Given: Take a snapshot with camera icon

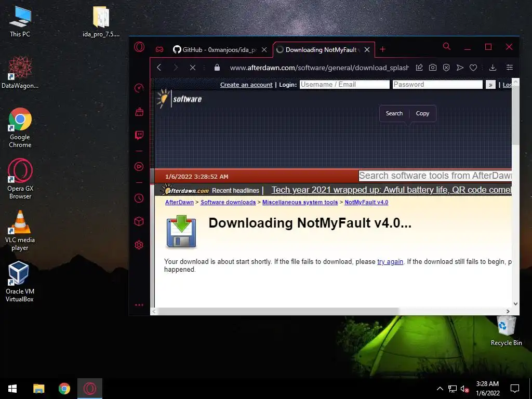Looking at the screenshot, I should point(433,68).
